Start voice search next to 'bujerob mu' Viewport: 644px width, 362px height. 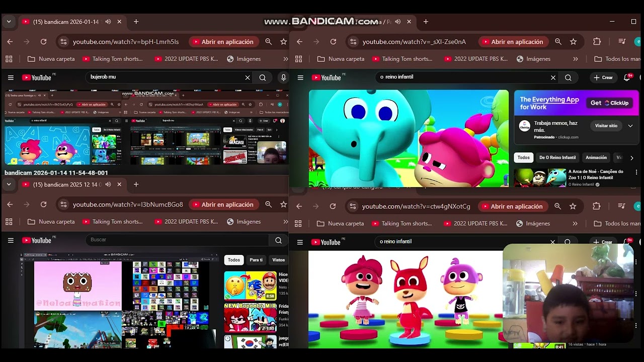coord(283,77)
